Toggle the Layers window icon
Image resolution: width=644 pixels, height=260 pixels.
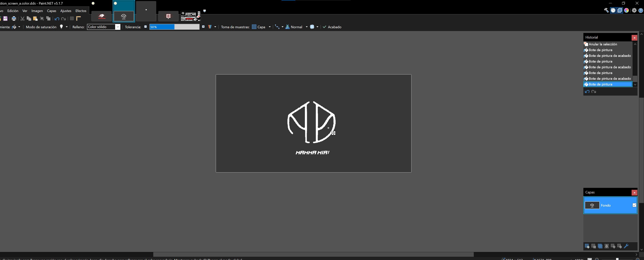click(x=620, y=10)
